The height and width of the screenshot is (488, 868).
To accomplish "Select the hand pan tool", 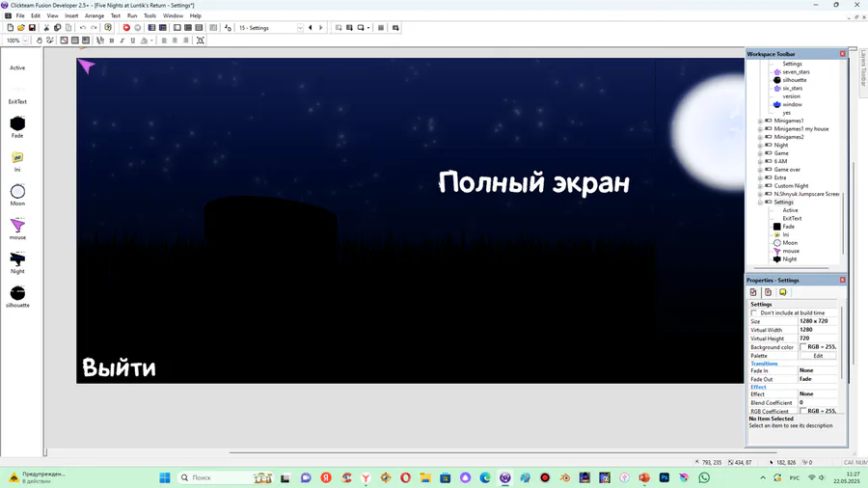I will pos(39,41).
